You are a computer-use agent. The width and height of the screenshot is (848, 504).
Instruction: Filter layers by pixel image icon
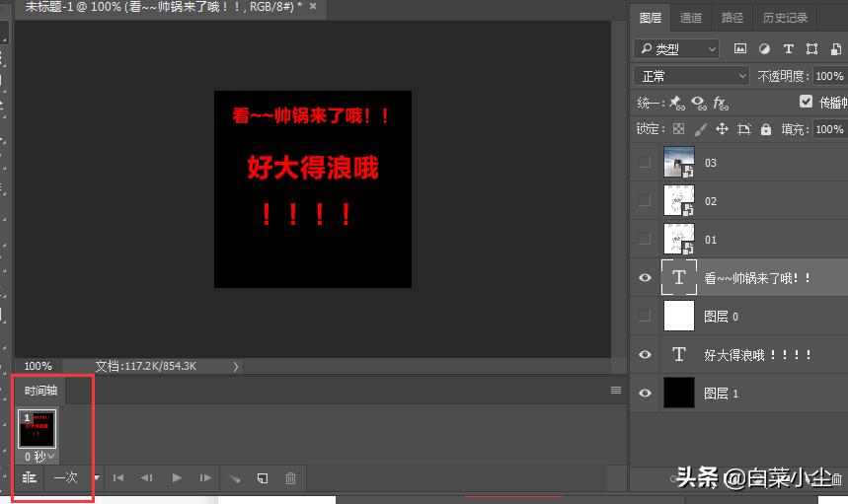739,49
